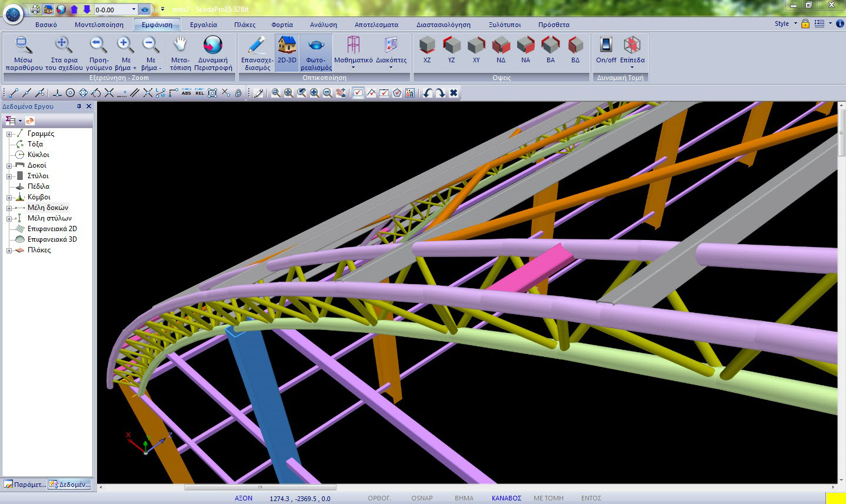The width and height of the screenshot is (846, 504).
Task: Switch to the Μοντελοποίηση tab
Action: [99, 25]
